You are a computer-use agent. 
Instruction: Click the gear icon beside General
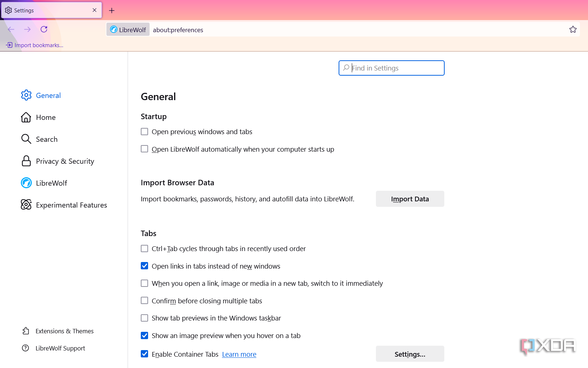pyautogui.click(x=26, y=95)
